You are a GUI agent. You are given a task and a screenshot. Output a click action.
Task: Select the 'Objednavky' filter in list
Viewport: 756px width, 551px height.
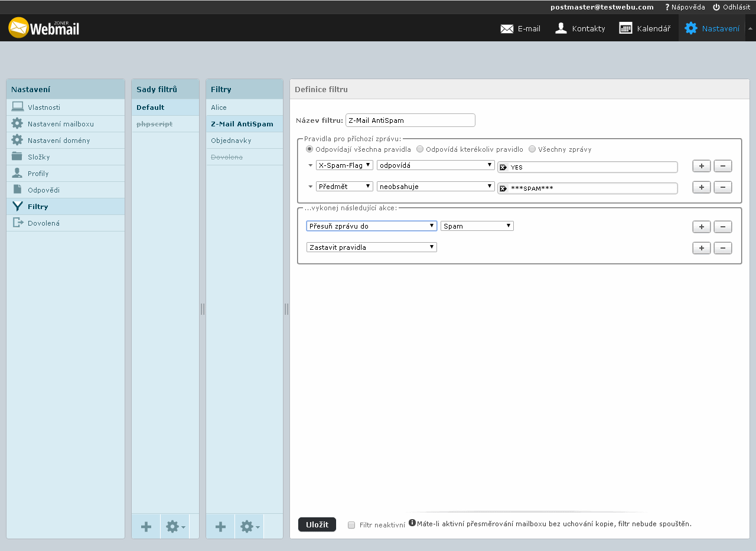pyautogui.click(x=231, y=141)
